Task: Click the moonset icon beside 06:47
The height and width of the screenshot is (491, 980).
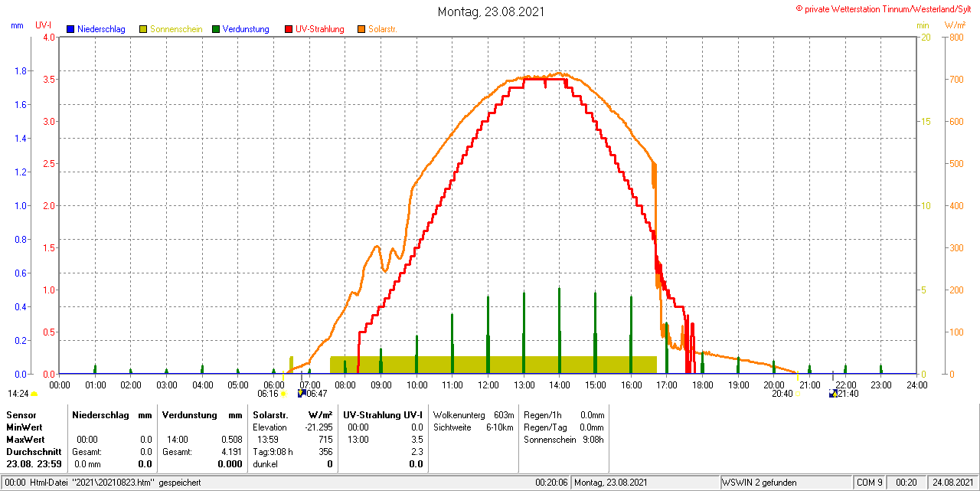Action: tap(301, 394)
